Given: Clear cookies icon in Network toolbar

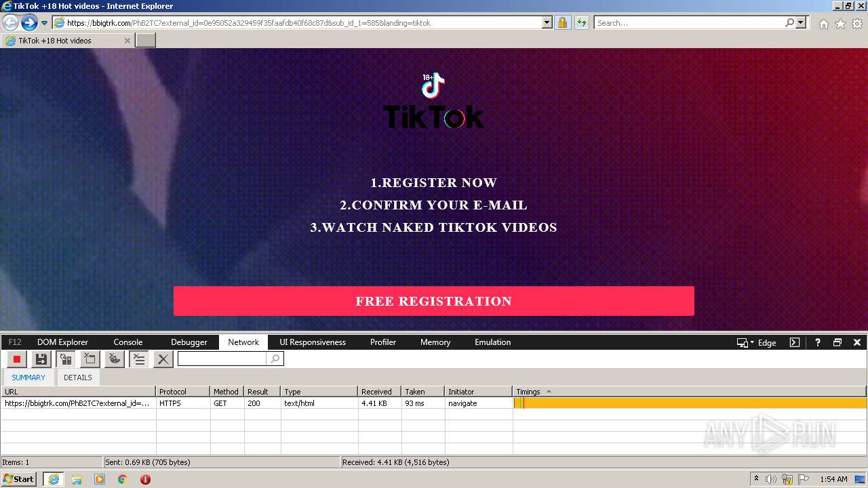Looking at the screenshot, I should (x=115, y=359).
